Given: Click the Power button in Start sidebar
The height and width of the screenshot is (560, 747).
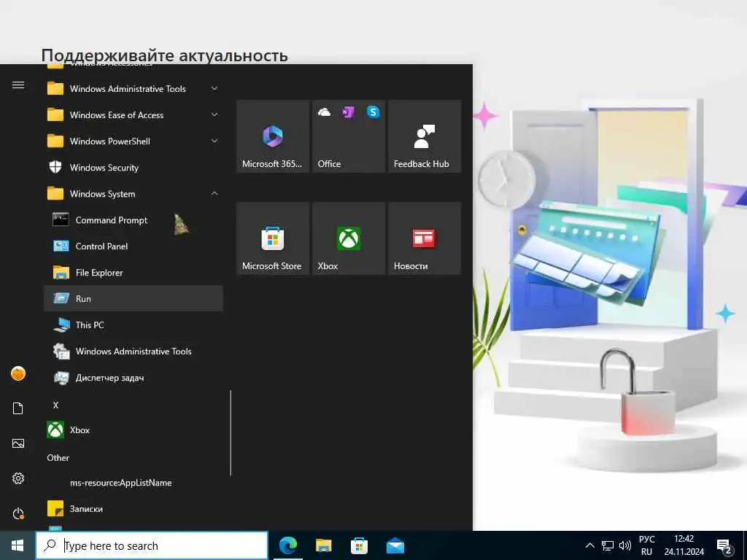Looking at the screenshot, I should (18, 513).
